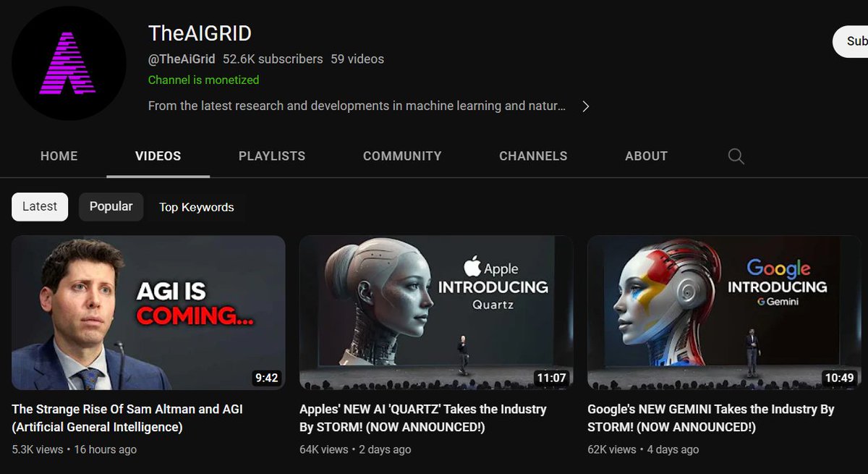Open the Apple Quartz video thumbnail
Screen dimensions: 868x474
(436, 313)
